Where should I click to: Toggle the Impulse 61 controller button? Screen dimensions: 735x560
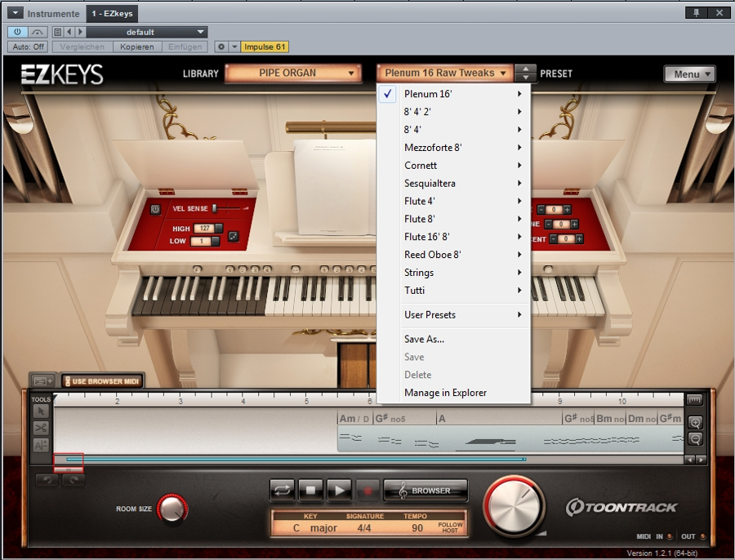[265, 47]
